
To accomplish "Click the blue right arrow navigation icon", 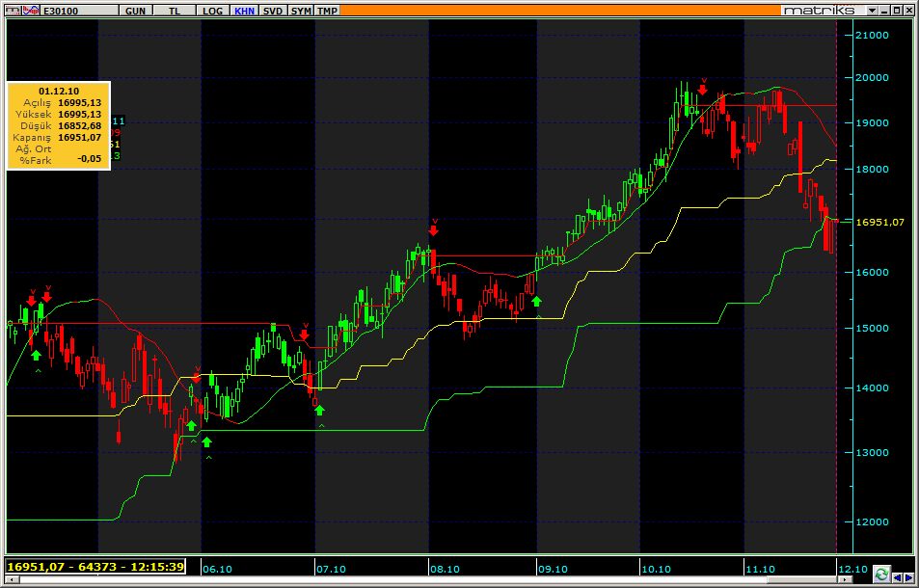I will [x=909, y=576].
